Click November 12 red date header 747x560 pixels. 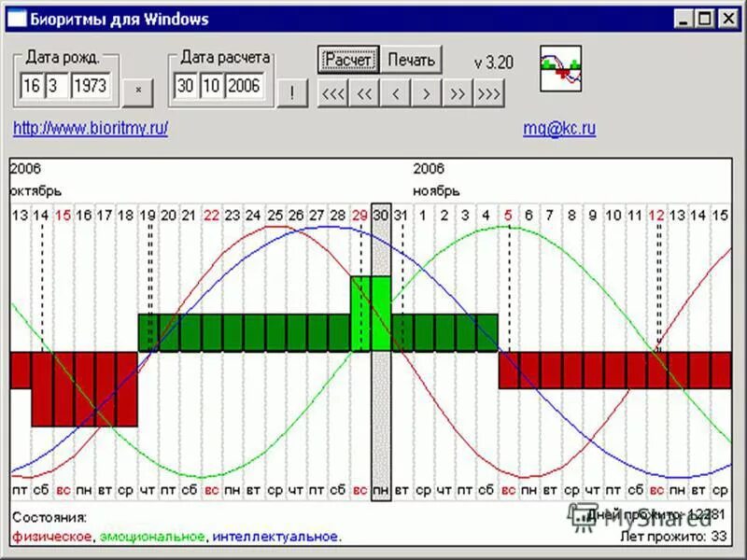pyautogui.click(x=656, y=216)
